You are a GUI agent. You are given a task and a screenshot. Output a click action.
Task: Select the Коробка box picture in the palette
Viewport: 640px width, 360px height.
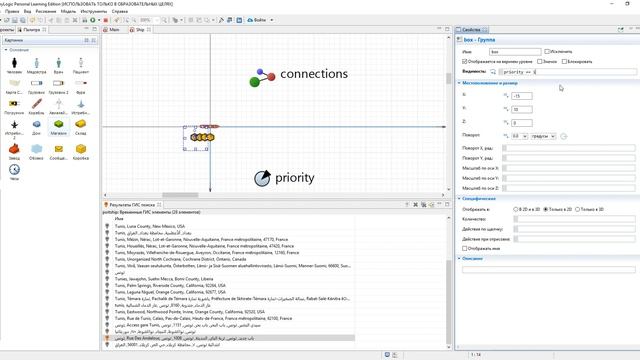pyautogui.click(x=81, y=149)
